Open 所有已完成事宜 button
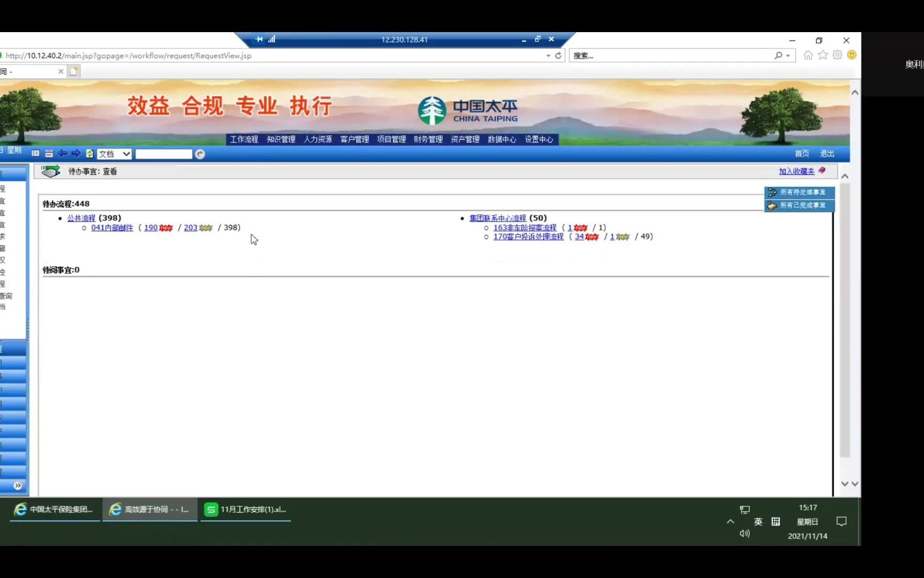Screen dimensions: 924x578 pyautogui.click(x=799, y=206)
